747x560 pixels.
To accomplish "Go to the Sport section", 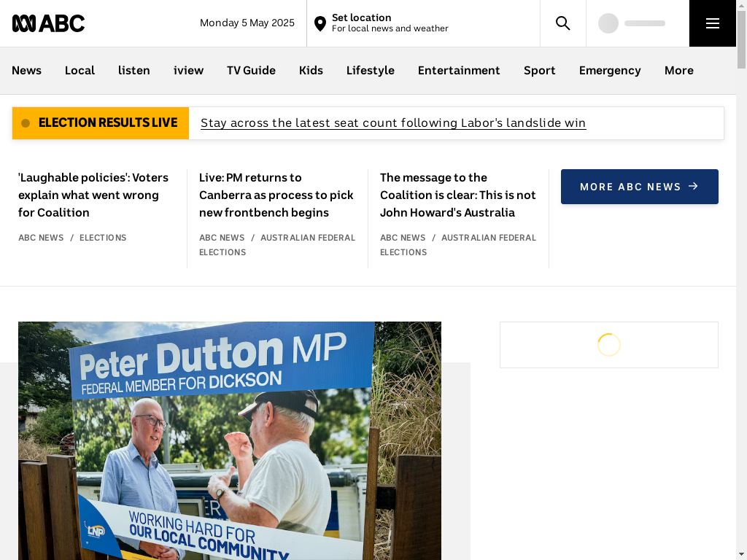I will (539, 71).
